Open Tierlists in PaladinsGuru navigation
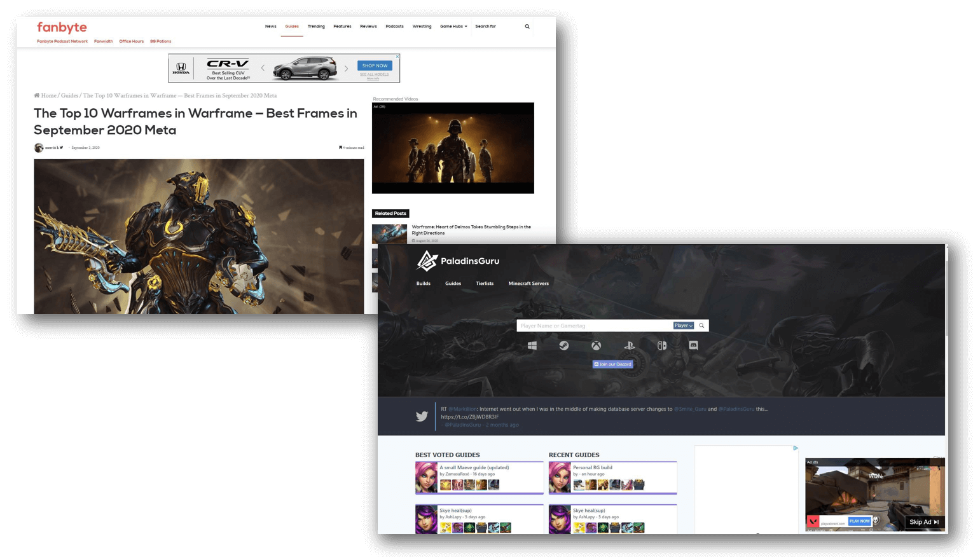This screenshot has width=980, height=557. (x=485, y=284)
